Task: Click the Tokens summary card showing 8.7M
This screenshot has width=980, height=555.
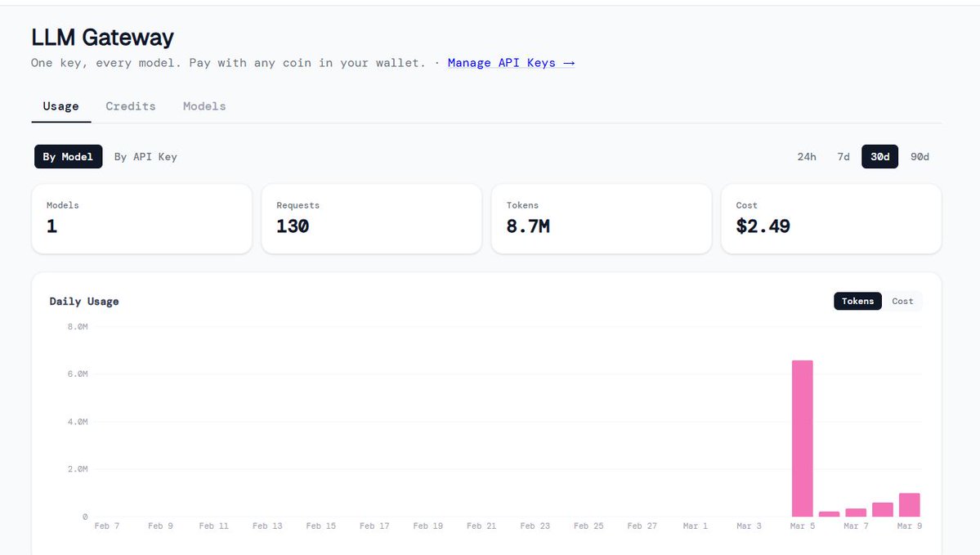Action: [x=601, y=218]
